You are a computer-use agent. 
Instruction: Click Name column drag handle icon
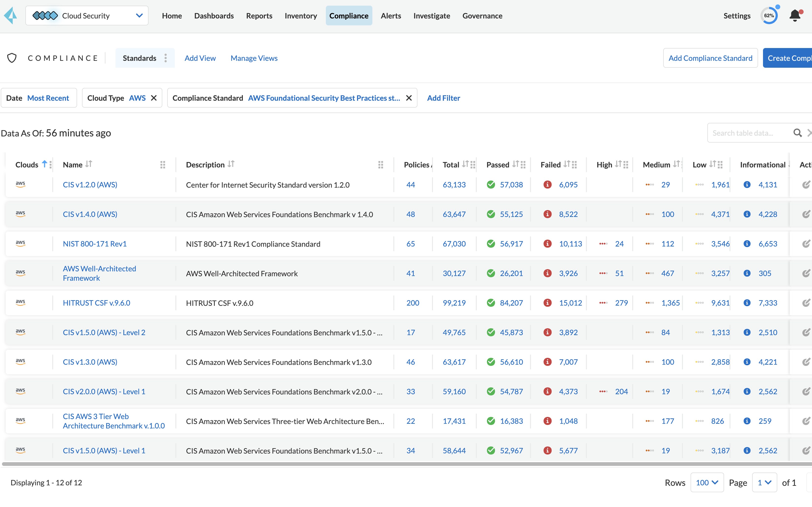click(x=163, y=165)
